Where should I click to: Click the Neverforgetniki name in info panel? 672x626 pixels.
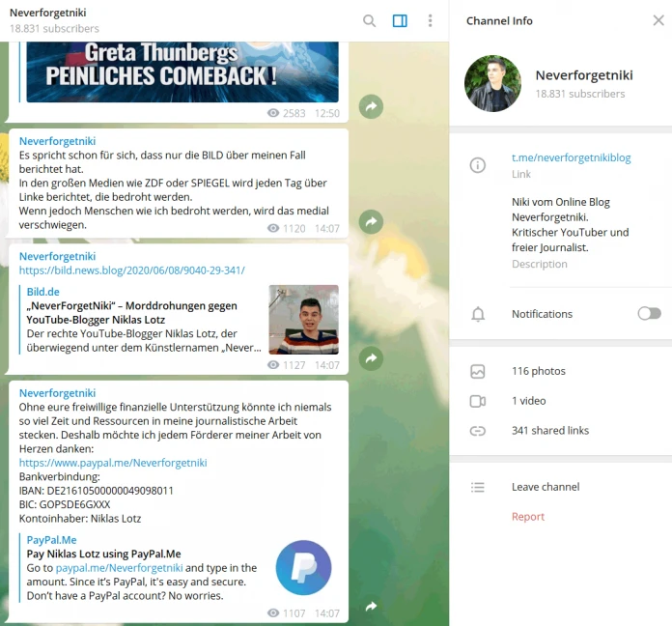click(x=584, y=75)
